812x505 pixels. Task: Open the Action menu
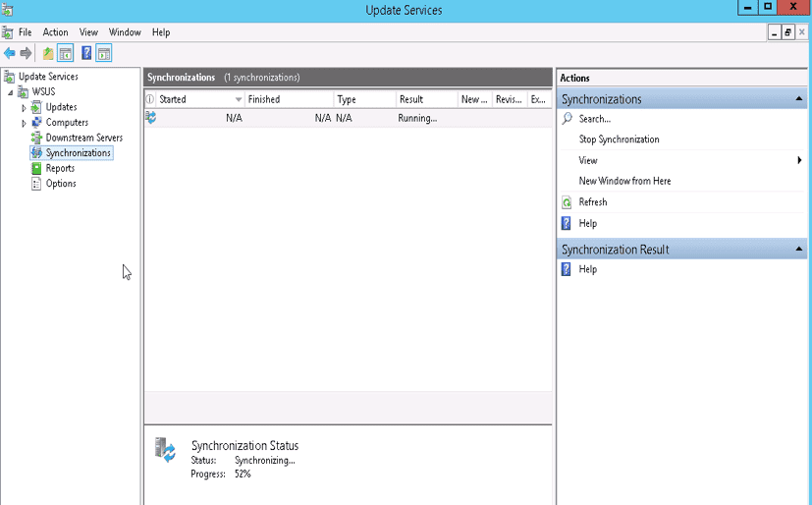pyautogui.click(x=56, y=32)
